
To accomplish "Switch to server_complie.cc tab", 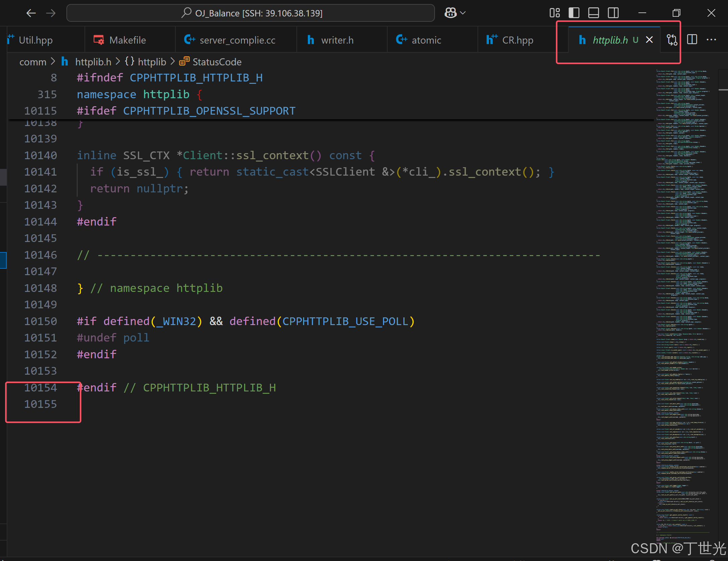I will tap(237, 40).
